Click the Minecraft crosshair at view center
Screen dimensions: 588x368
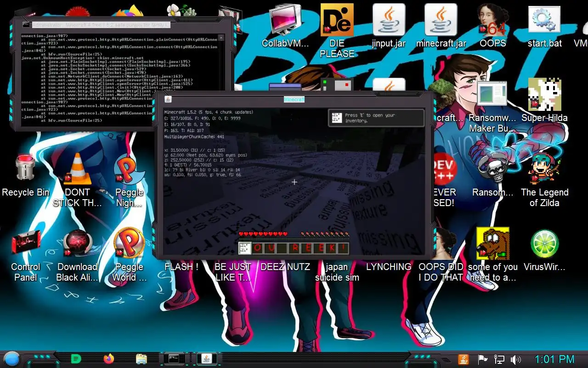pyautogui.click(x=294, y=182)
